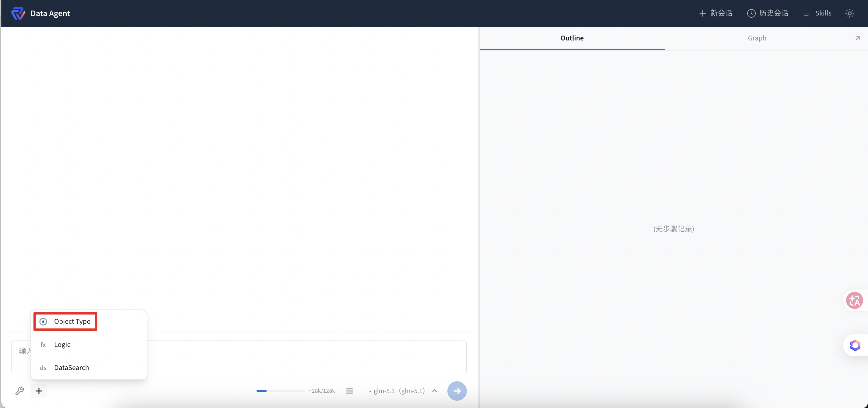This screenshot has width=868, height=408.
Task: Open the Skills list
Action: (817, 13)
